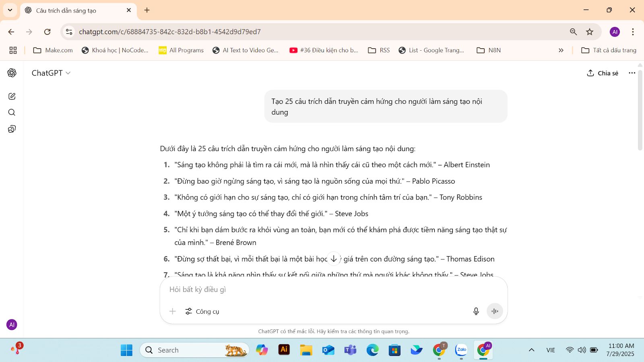Click the Chia sẻ share button

(x=603, y=73)
